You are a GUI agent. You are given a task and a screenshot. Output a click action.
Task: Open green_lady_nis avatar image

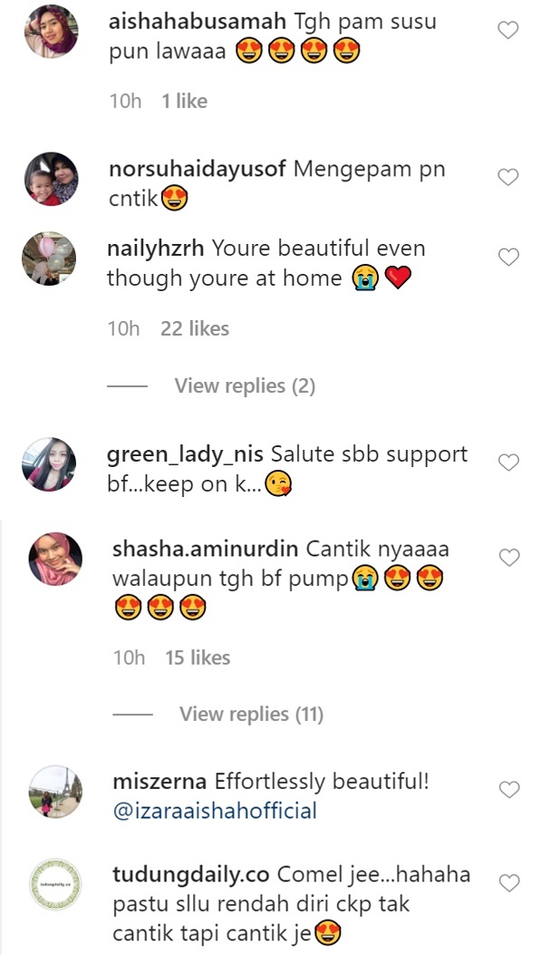pyautogui.click(x=49, y=464)
